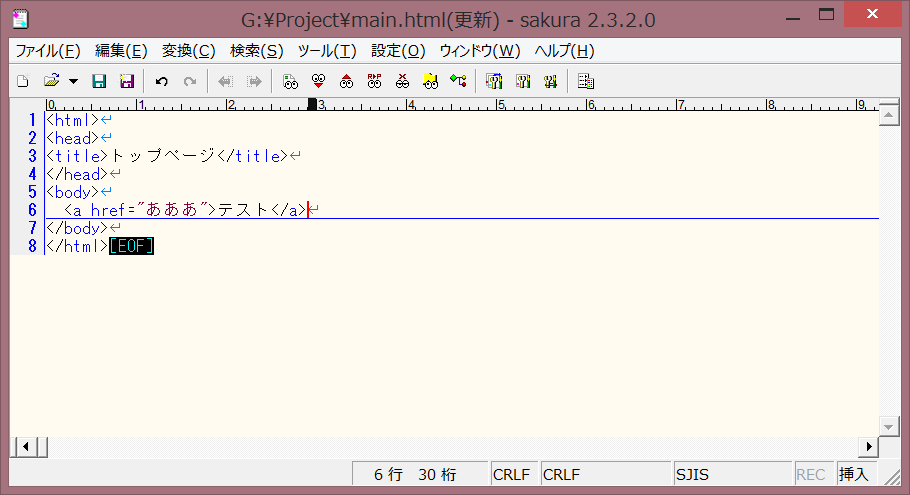
Task: Open the font settings icon
Action: click(586, 81)
